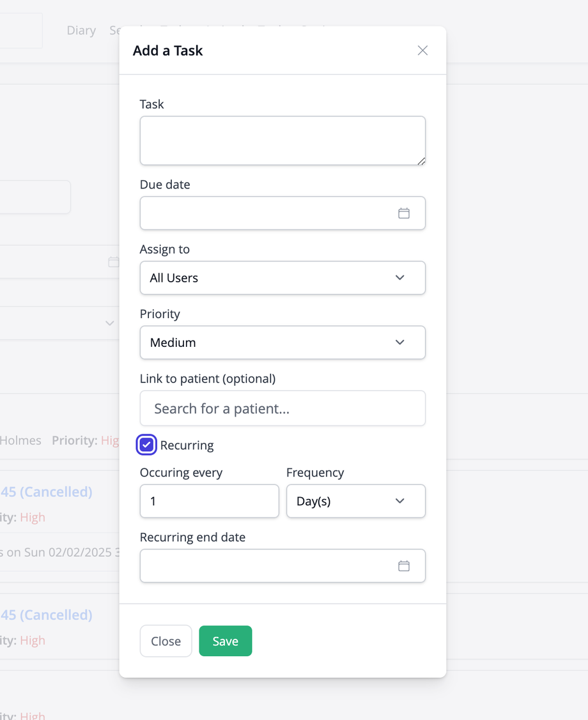This screenshot has height=720, width=588.
Task: Focus the Recurring end date field
Action: click(265, 566)
